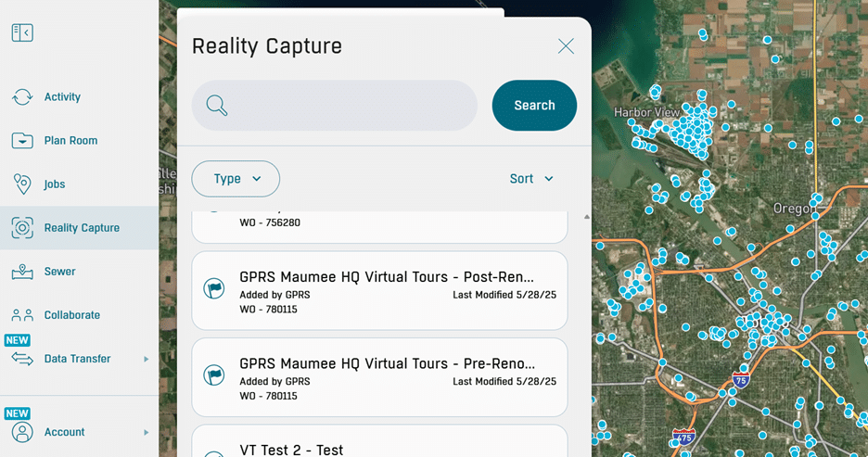Image resolution: width=868 pixels, height=457 pixels.
Task: Click the Data Transfer arrows icon
Action: pos(22,359)
